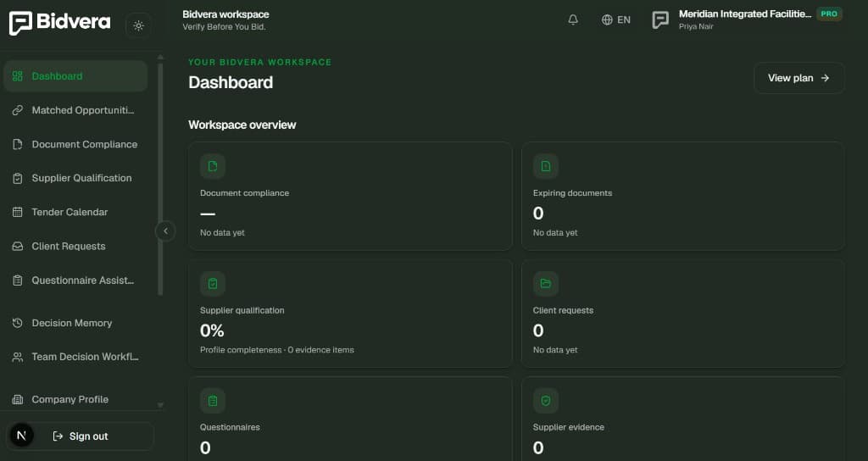Click the Questionnaires card icon
The image size is (868, 461).
213,401
